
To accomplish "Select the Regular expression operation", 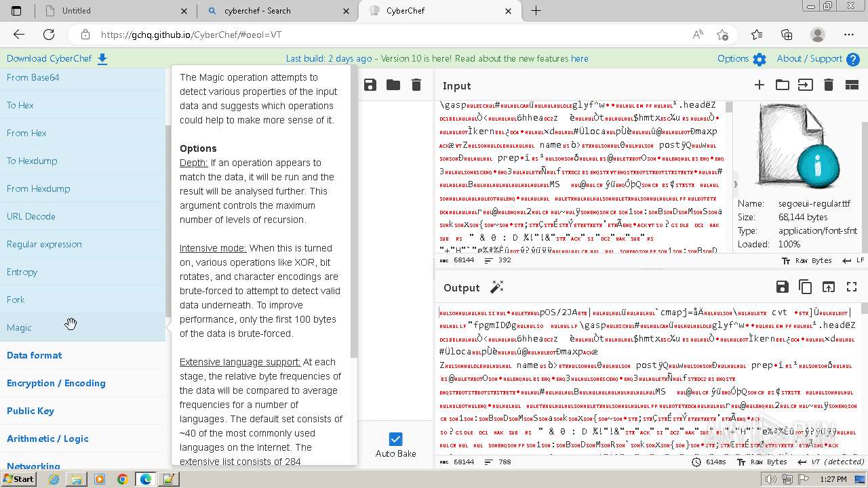I will 83,244.
